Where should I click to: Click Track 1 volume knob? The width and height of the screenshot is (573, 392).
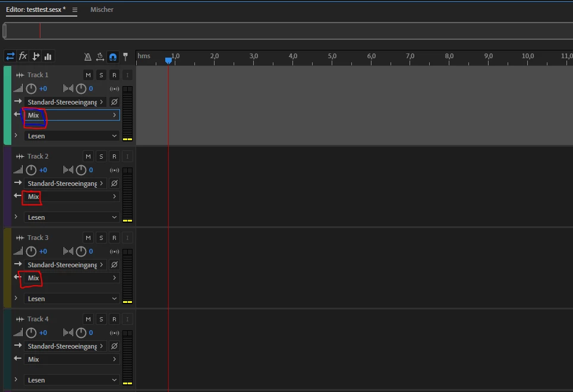(31, 88)
